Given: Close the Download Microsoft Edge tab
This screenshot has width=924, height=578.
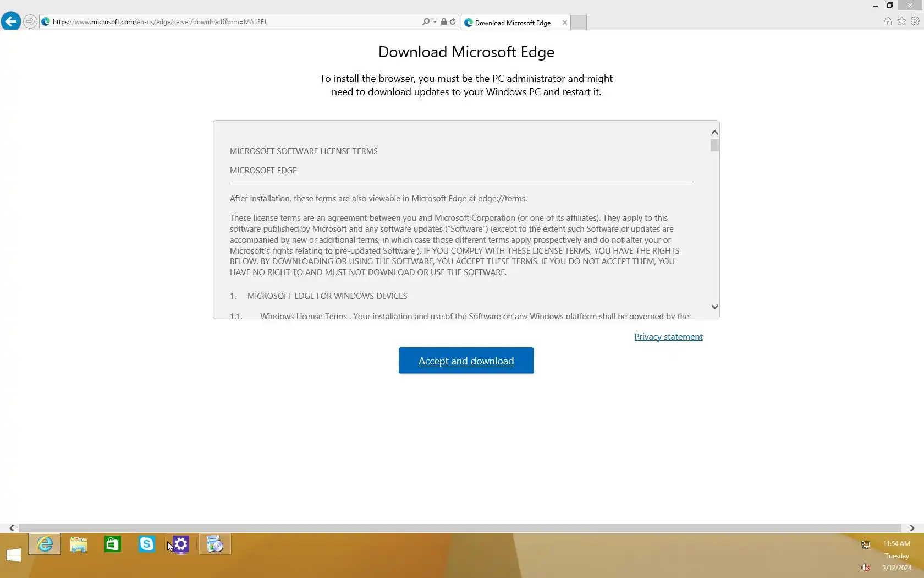Looking at the screenshot, I should tap(564, 23).
